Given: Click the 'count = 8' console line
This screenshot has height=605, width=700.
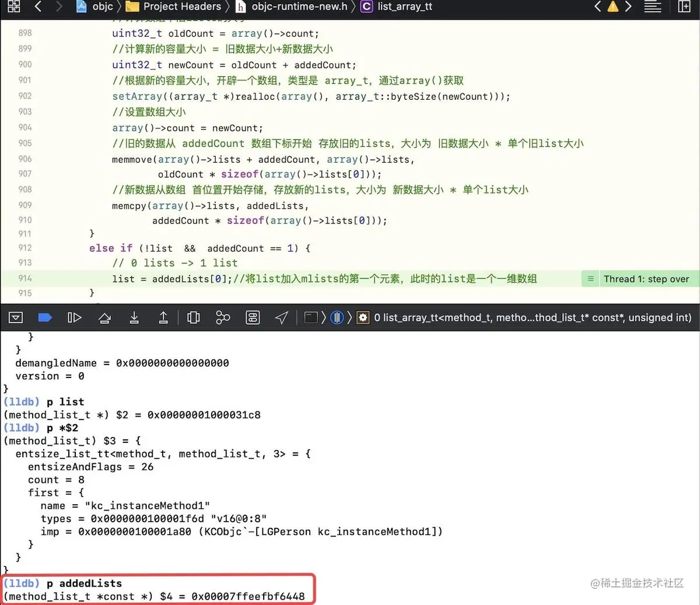Looking at the screenshot, I should [x=56, y=480].
